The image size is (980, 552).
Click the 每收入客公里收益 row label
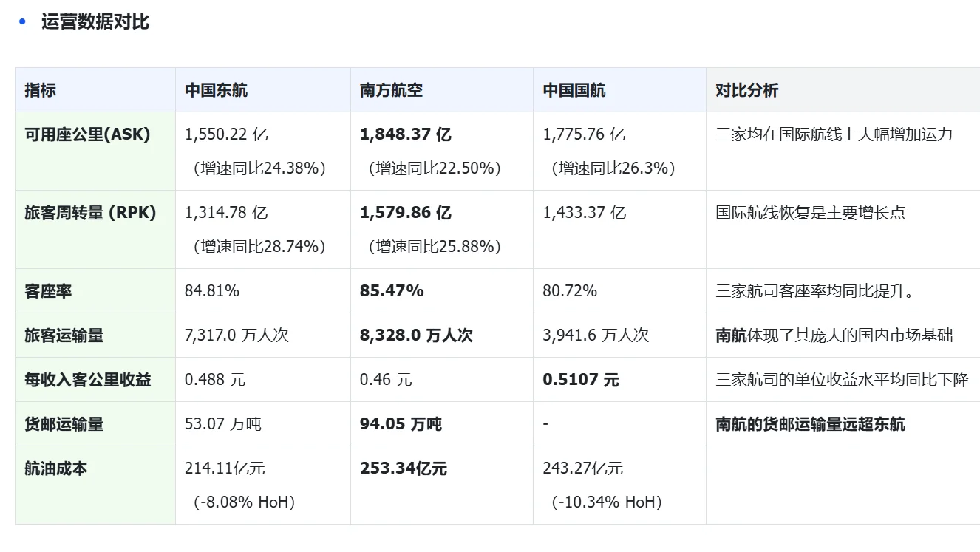click(x=87, y=380)
